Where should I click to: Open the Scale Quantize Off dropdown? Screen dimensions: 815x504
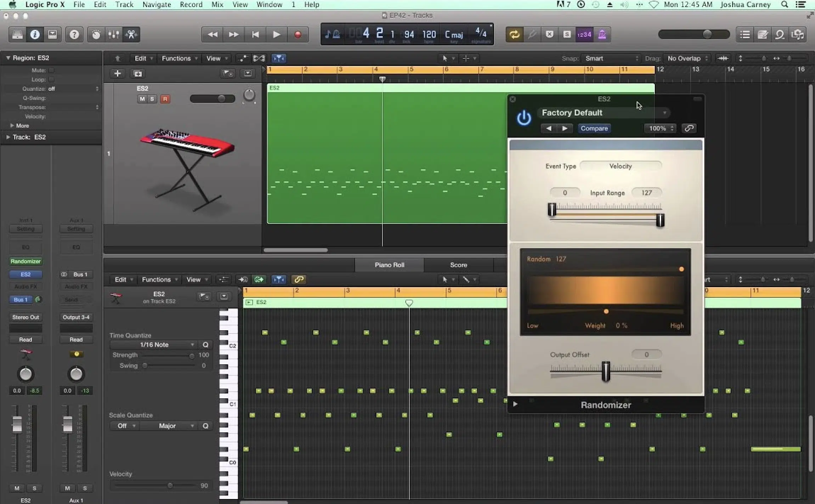[x=125, y=426]
